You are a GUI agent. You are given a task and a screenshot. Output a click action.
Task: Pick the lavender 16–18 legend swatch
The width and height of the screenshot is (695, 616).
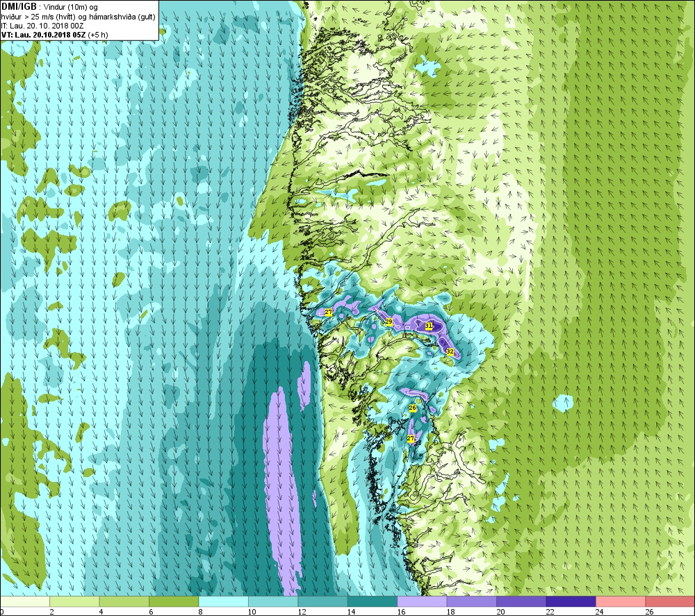point(422,601)
